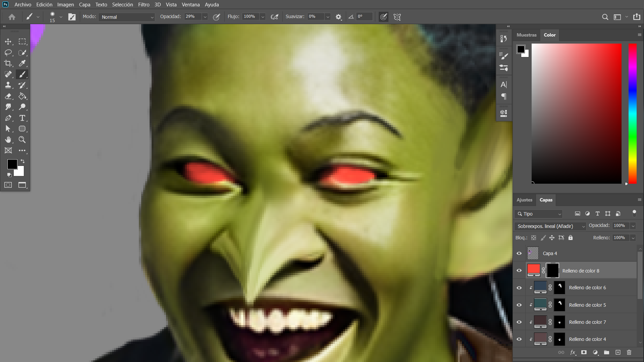This screenshot has width=644, height=362.
Task: Click inside the red color picker field
Action: 577,113
